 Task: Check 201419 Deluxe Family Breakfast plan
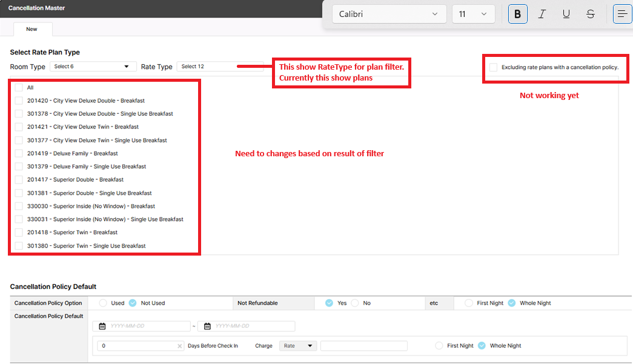point(19,153)
